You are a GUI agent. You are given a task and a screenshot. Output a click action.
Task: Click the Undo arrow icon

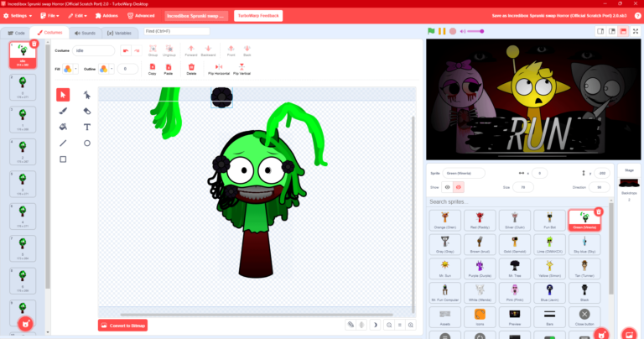(126, 50)
